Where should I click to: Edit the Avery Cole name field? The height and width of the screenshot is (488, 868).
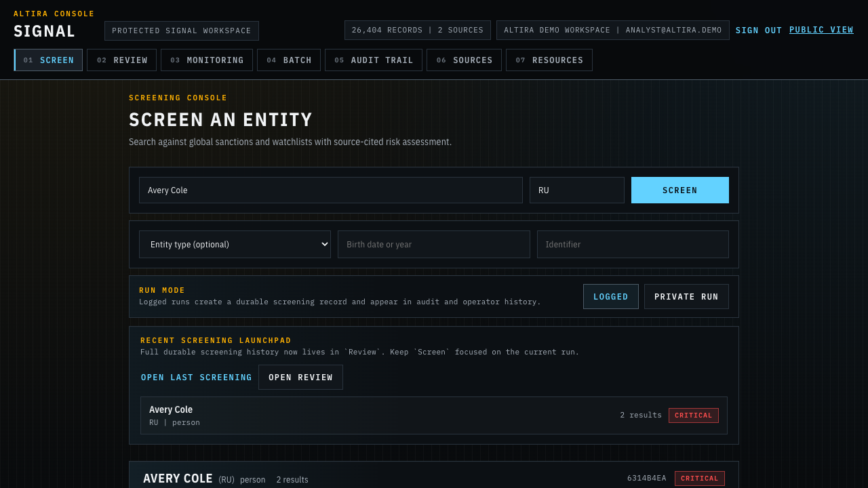pyautogui.click(x=330, y=190)
